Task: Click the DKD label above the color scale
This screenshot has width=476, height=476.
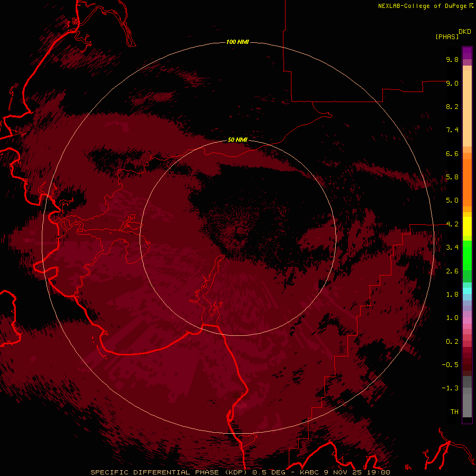Action: [464, 32]
